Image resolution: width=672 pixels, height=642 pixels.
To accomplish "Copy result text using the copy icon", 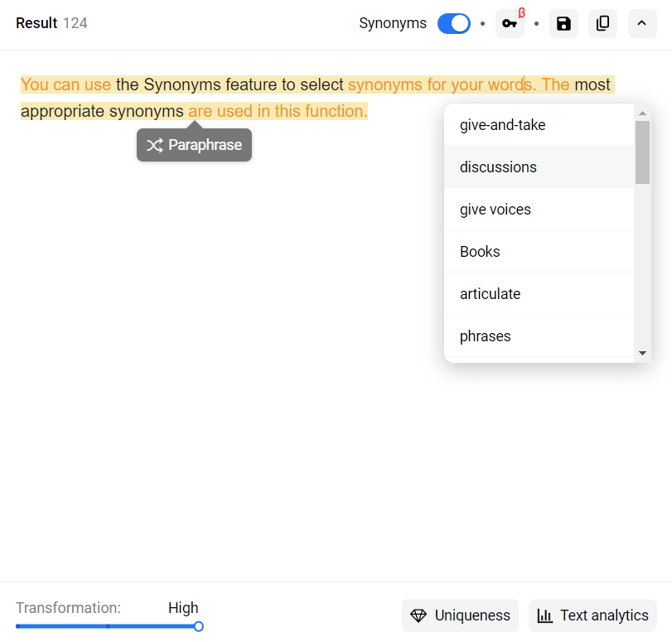I will point(602,23).
